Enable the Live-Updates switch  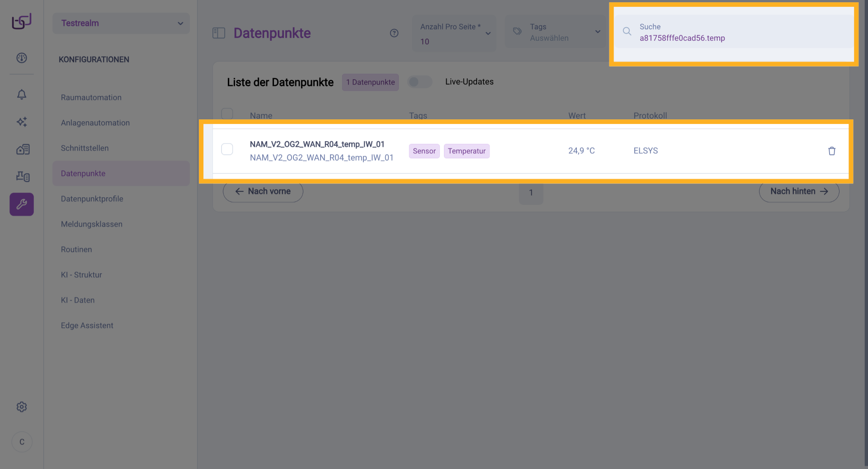[x=420, y=82]
